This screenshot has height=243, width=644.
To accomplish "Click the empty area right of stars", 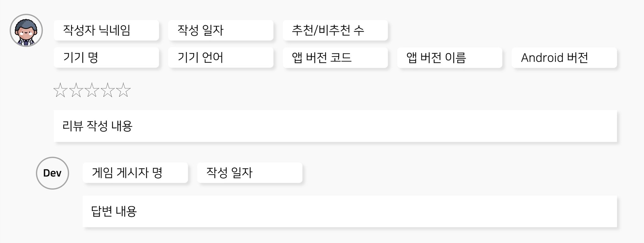I will [x=374, y=90].
